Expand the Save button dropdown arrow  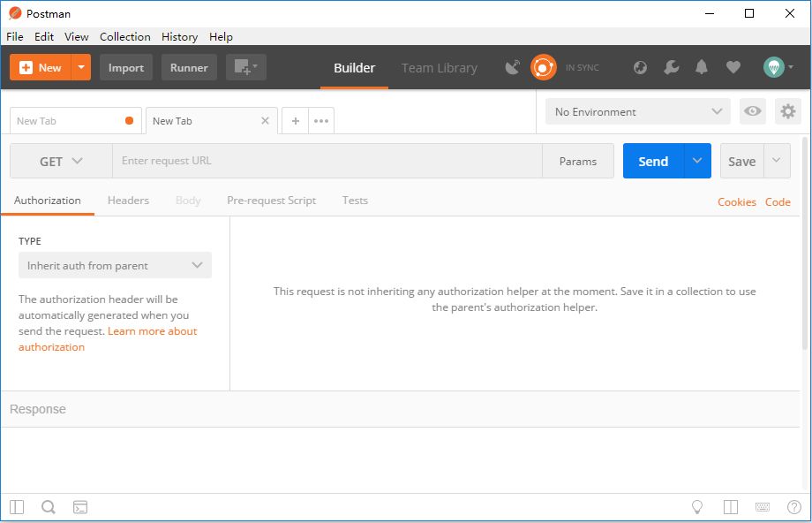[x=777, y=161]
